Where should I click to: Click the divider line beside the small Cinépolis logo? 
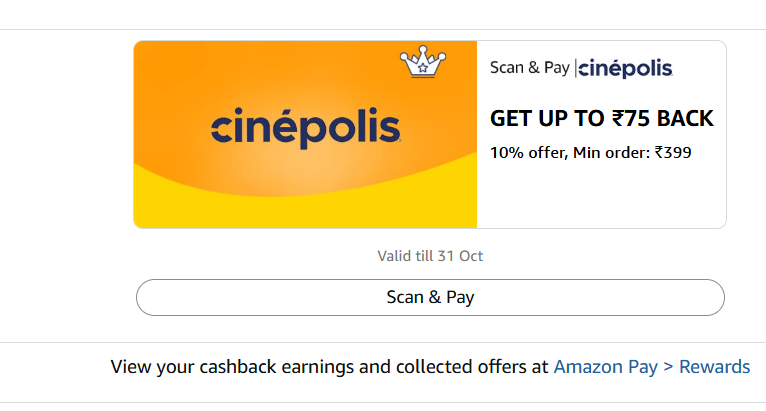(x=575, y=68)
